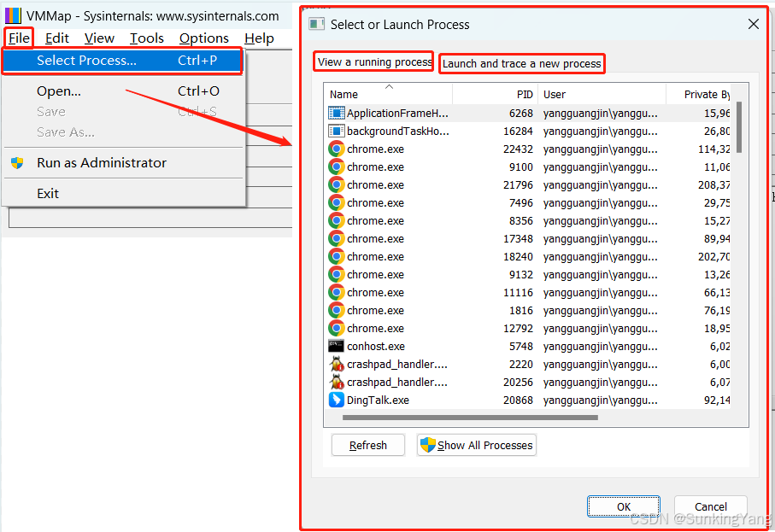Click the process list horizontal scrollbar thumb
The width and height of the screenshot is (775, 532).
click(x=470, y=418)
